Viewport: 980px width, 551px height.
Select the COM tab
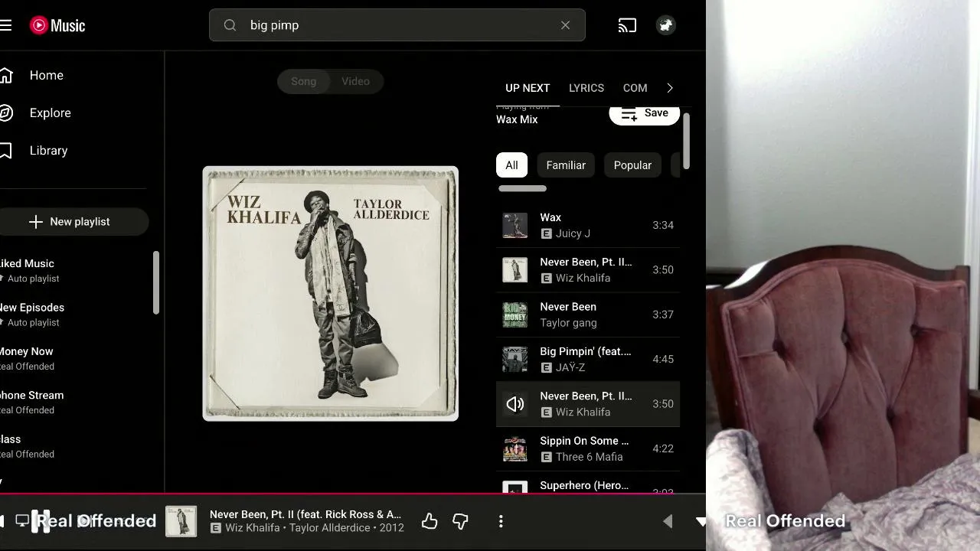pyautogui.click(x=635, y=88)
